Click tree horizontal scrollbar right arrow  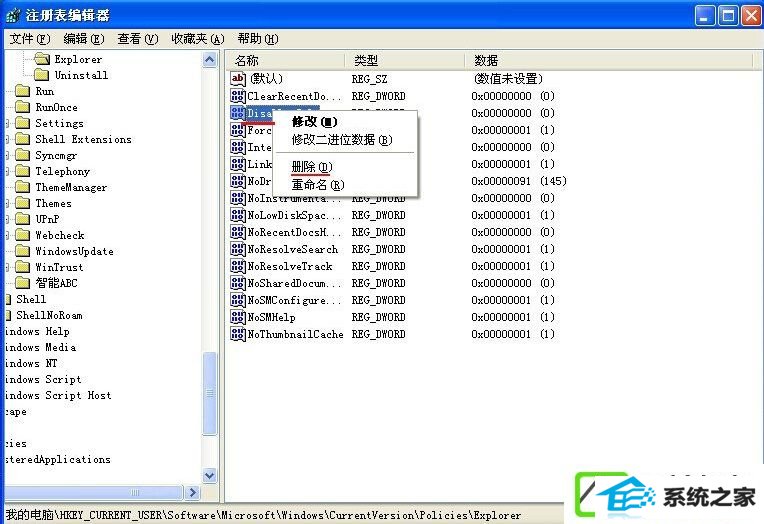(x=192, y=493)
